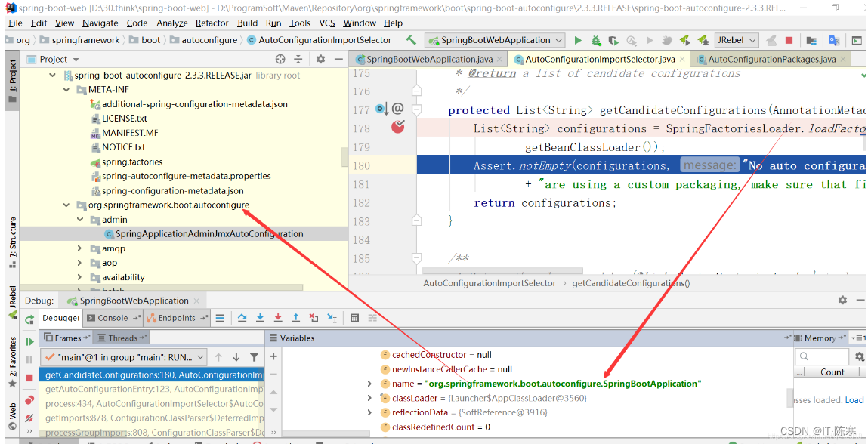
Task: Expand the reflectionData variable
Action: tap(369, 412)
